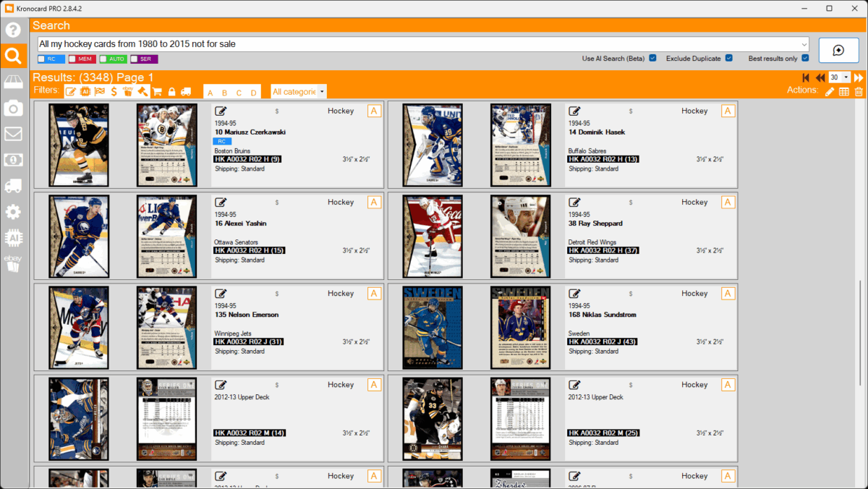Toggle Best results only checkbox
Screen dimensions: 868x489
[x=806, y=59]
